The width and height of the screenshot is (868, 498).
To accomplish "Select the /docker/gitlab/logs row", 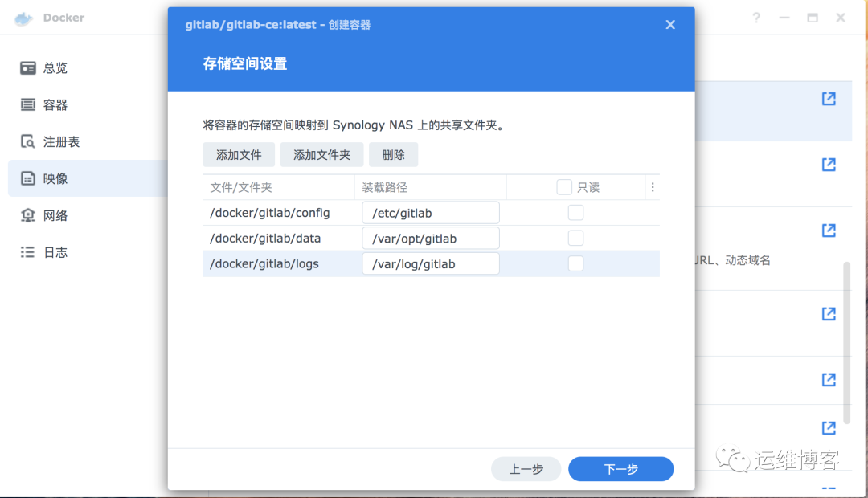I will click(x=432, y=264).
